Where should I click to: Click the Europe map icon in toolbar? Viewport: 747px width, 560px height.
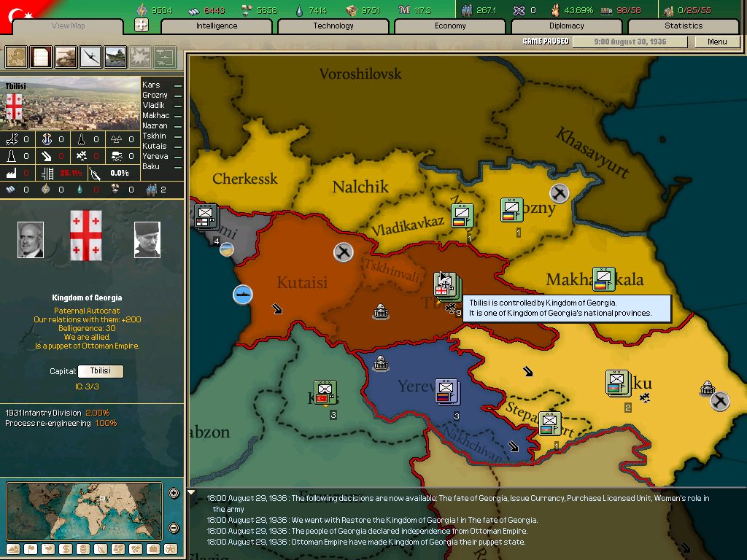[x=16, y=56]
